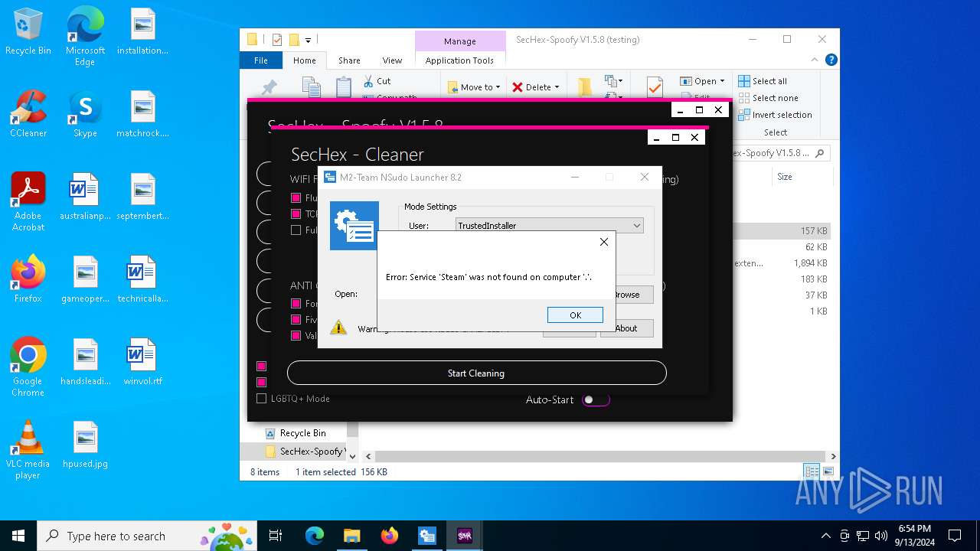
Task: Enable the LGBTQ+ Mode checkbox
Action: [x=261, y=399]
